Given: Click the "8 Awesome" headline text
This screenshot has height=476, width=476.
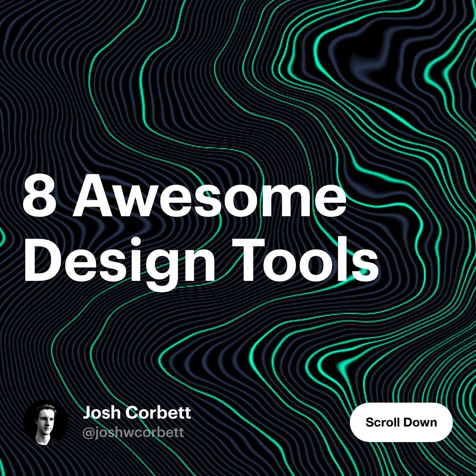Looking at the screenshot, I should coord(185,196).
